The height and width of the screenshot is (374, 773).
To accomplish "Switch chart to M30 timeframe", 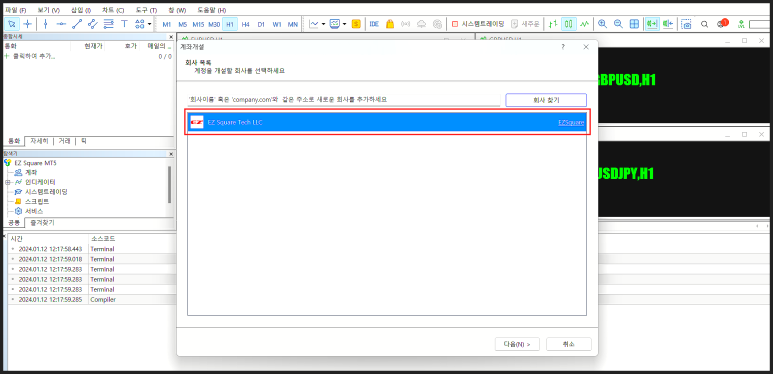I will coord(214,24).
